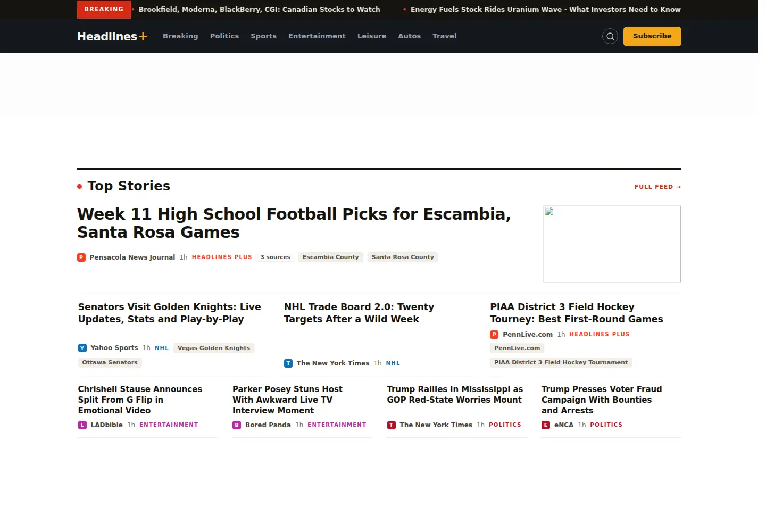
Task: Open PIAA District 3 Field Hockey article
Action: coord(577,313)
